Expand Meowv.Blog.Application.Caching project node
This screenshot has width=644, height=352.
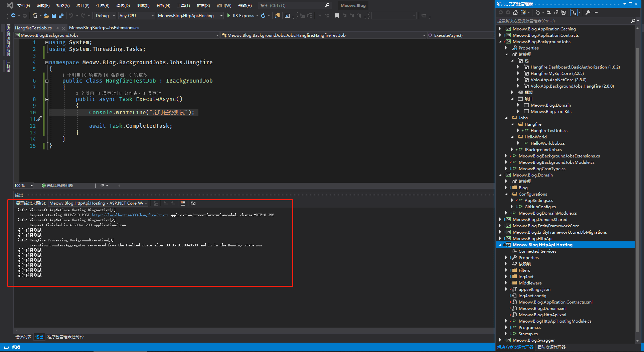500,29
